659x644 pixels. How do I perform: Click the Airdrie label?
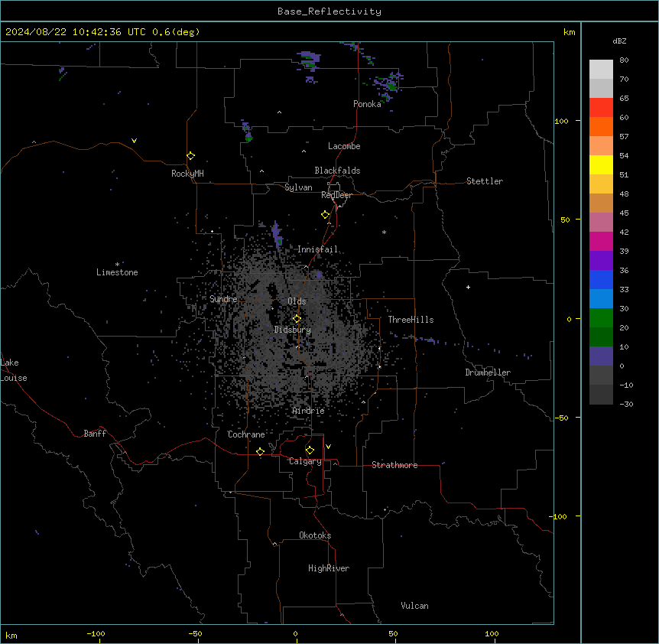coord(309,411)
